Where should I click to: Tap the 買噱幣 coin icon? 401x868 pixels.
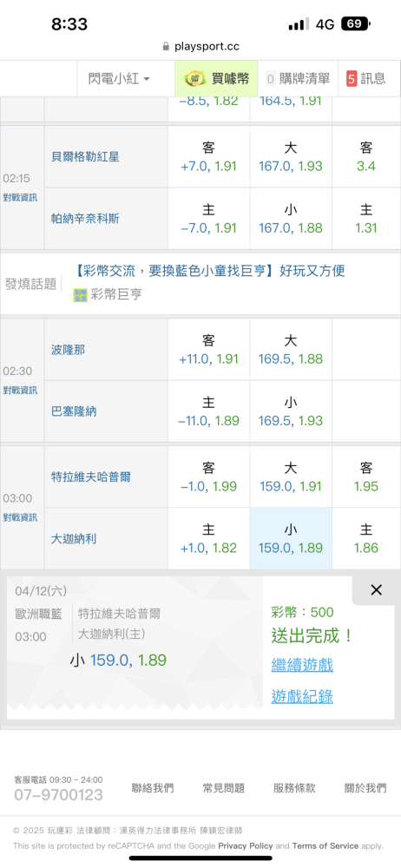point(194,79)
